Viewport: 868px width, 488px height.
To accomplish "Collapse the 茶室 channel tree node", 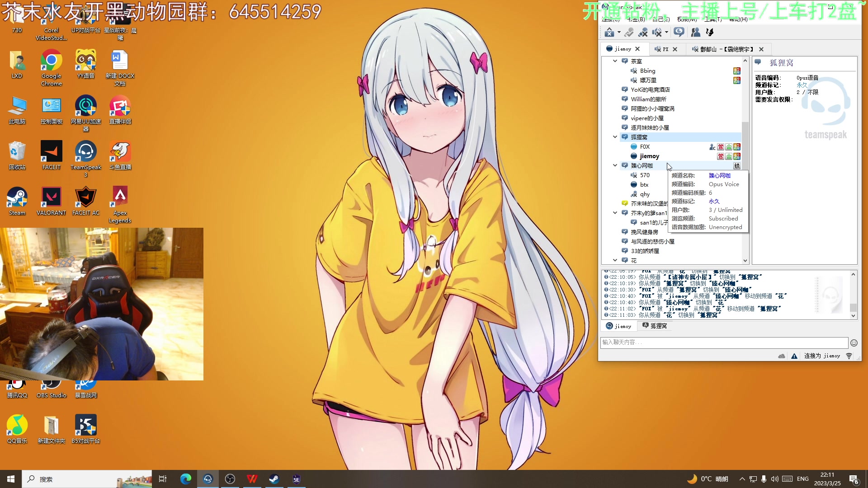I will point(615,61).
